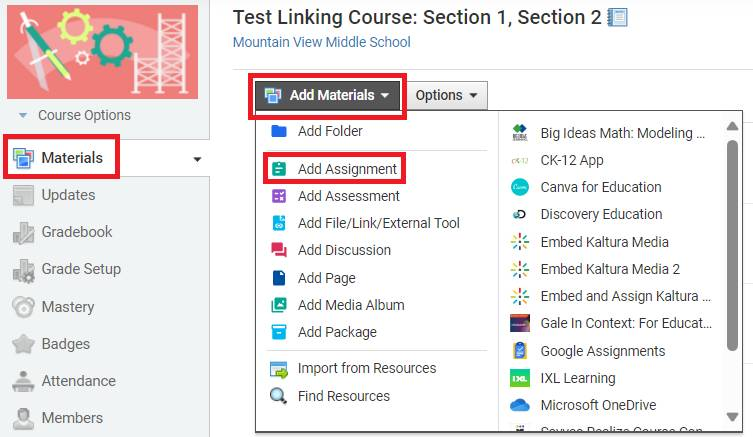
Task: Click the IXL Learning icon
Action: coord(519,378)
